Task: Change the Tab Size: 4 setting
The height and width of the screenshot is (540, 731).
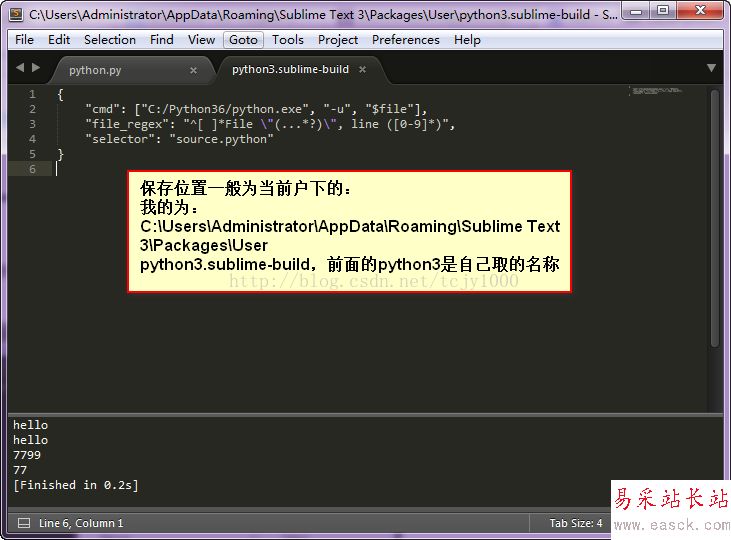Action: [x=576, y=523]
